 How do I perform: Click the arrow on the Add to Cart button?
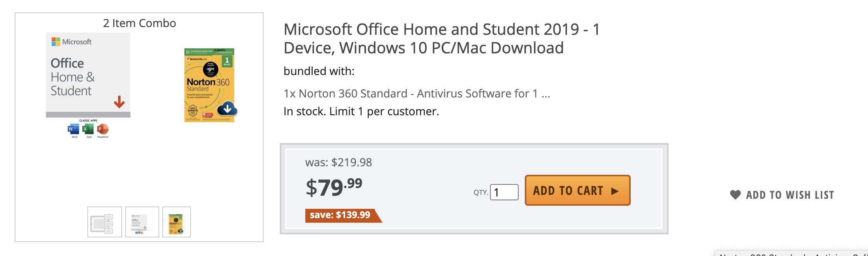tap(615, 191)
